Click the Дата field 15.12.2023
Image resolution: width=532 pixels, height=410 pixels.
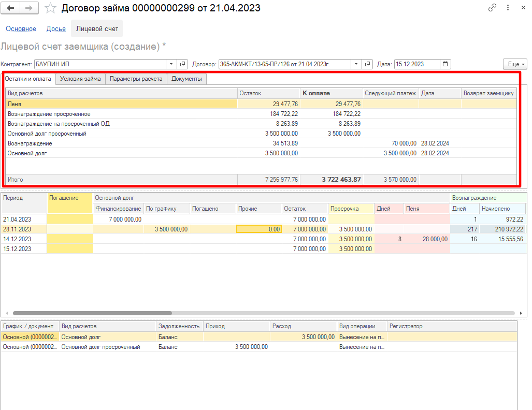pos(417,64)
